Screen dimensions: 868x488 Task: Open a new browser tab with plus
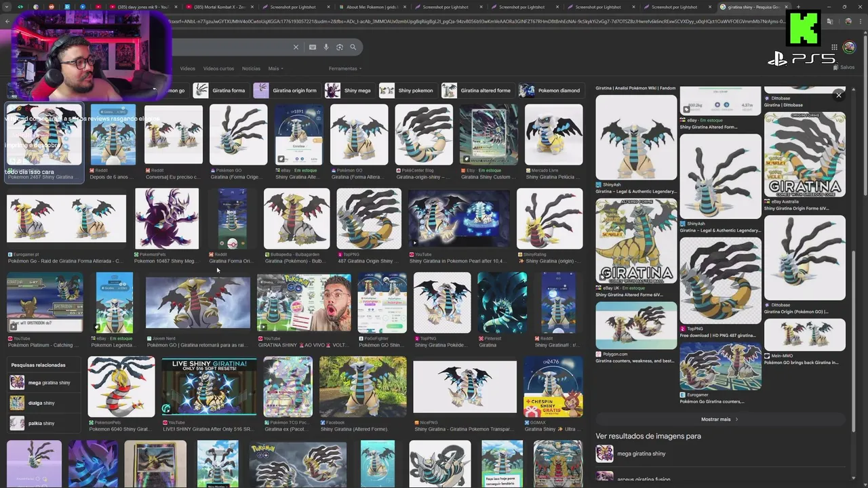[798, 7]
